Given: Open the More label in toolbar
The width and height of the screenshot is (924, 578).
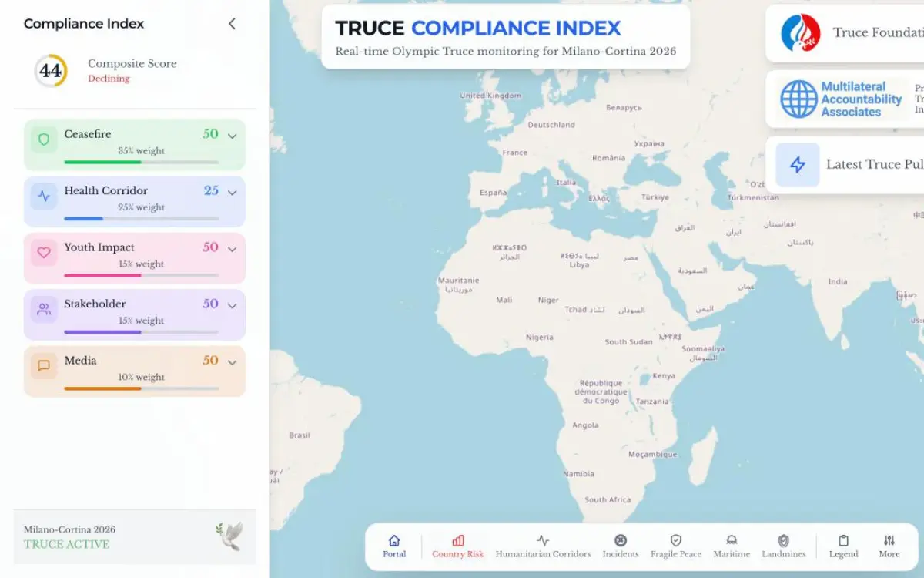Looking at the screenshot, I should tap(889, 554).
